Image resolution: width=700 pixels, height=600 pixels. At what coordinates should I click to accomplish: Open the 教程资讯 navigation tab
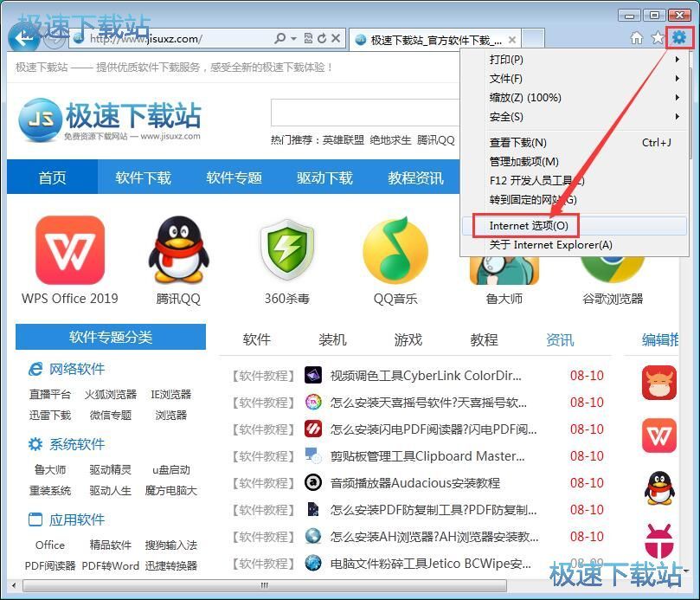coord(415,177)
